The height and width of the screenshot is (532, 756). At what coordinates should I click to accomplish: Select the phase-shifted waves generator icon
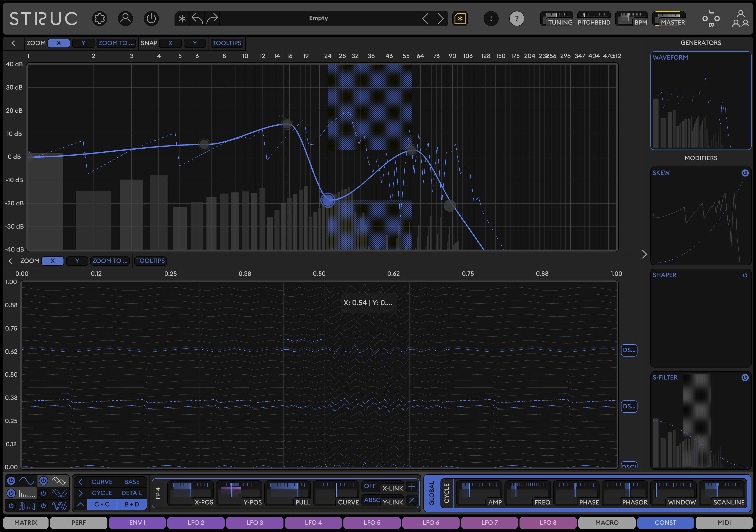[x=59, y=493]
